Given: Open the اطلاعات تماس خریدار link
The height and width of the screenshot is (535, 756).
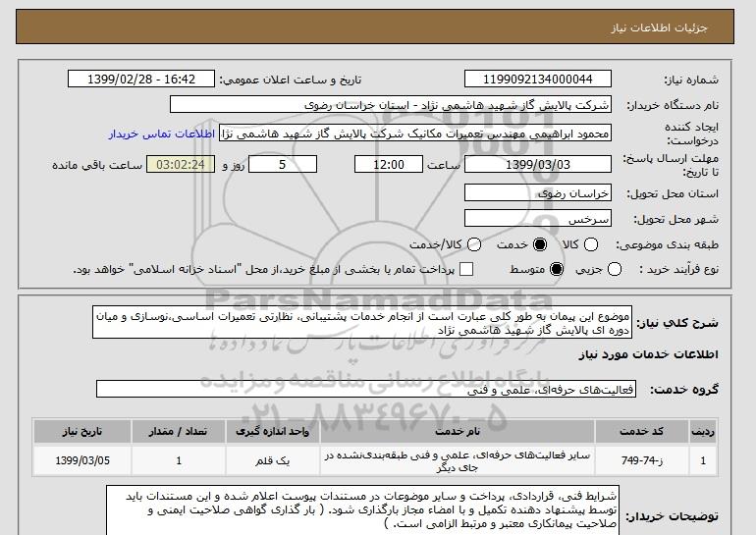Looking at the screenshot, I should click(x=162, y=134).
